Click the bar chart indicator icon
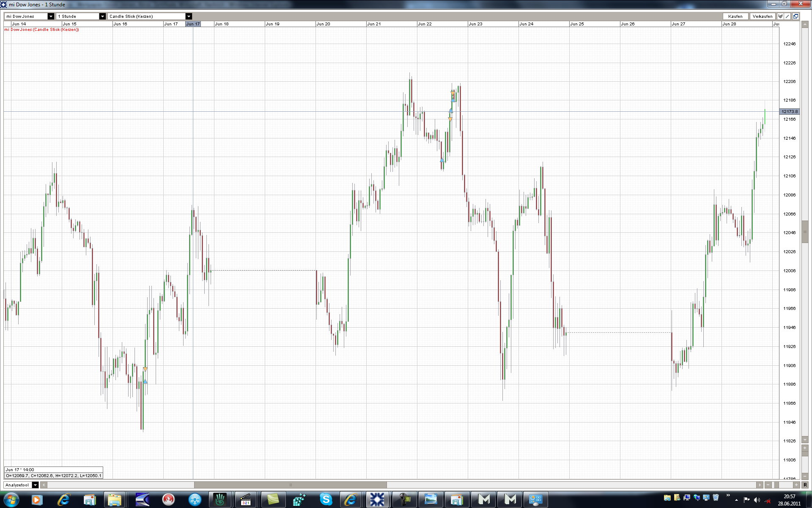Screen dimensions: 812x508 click(781, 17)
